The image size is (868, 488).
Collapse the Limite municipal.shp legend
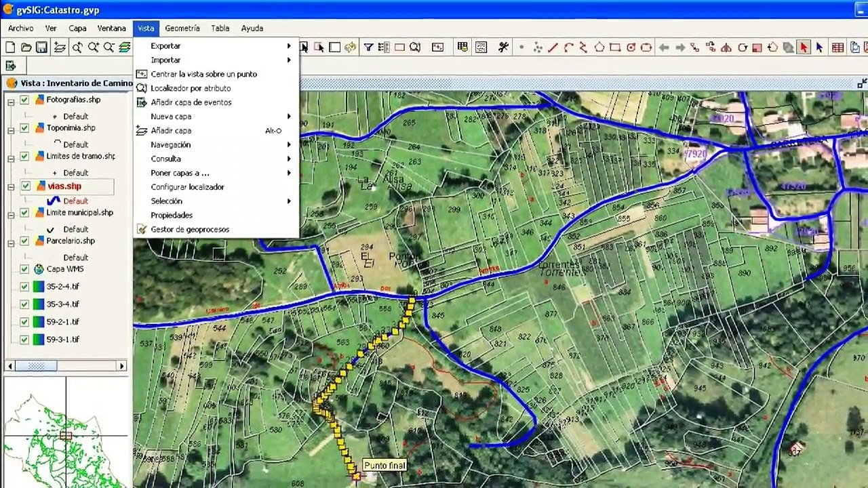(11, 214)
